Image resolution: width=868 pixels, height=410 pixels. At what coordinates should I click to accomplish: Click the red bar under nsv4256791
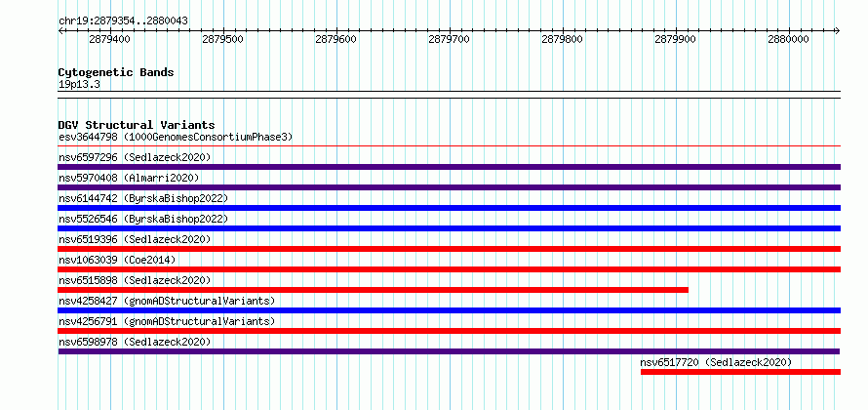(x=450, y=331)
